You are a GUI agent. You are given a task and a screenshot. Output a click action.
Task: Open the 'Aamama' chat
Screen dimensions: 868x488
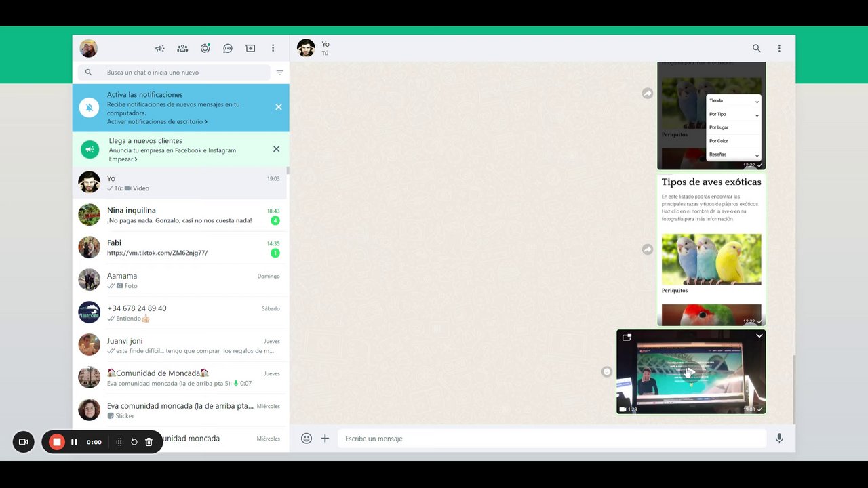[x=180, y=281]
